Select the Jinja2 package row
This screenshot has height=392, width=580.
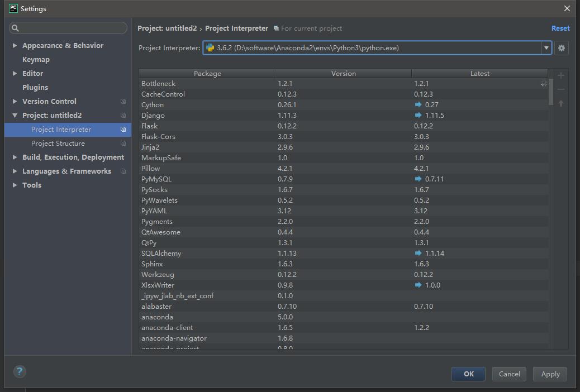(x=344, y=147)
